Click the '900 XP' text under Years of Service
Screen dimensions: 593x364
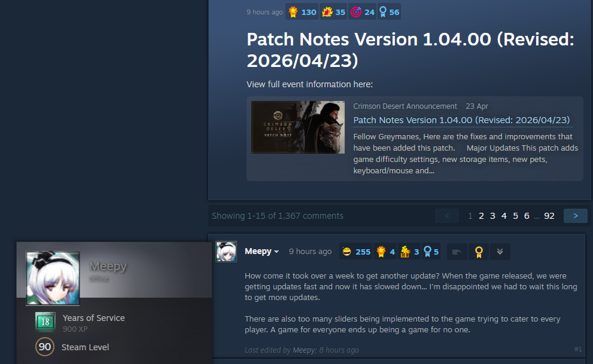click(75, 329)
